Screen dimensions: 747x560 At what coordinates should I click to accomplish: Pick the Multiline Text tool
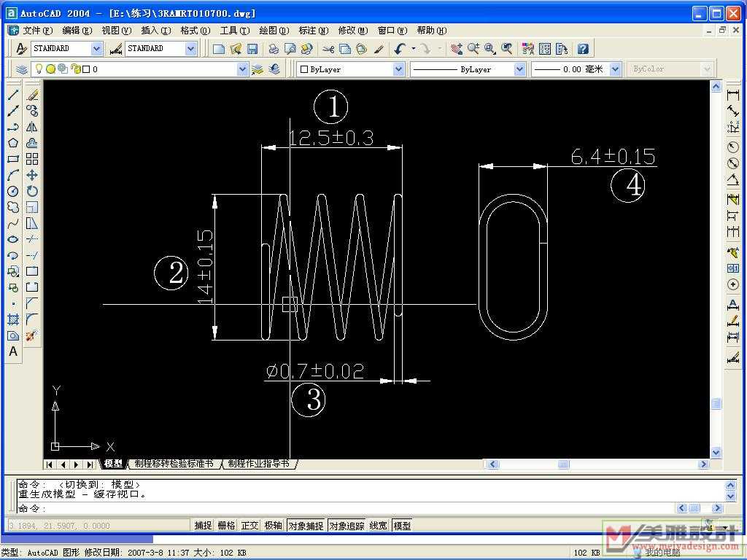click(13, 351)
